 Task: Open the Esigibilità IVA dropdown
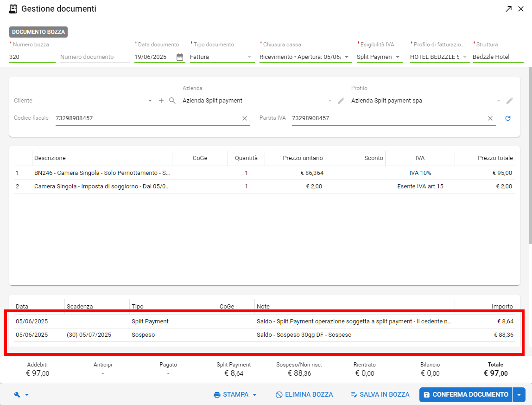tap(398, 57)
